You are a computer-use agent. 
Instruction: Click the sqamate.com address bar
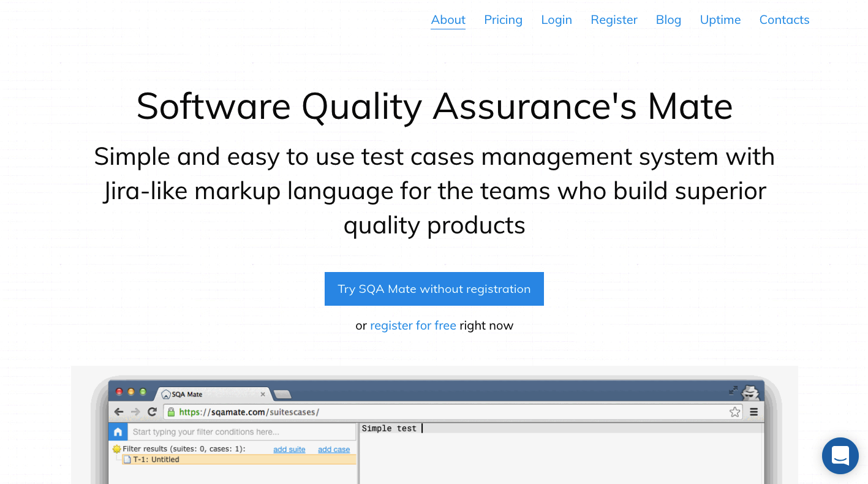click(452, 412)
